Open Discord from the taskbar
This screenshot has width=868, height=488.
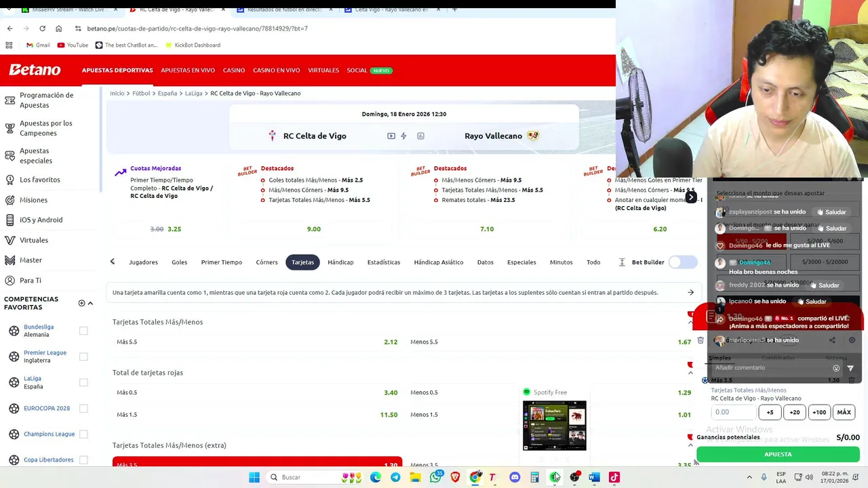pos(515,477)
